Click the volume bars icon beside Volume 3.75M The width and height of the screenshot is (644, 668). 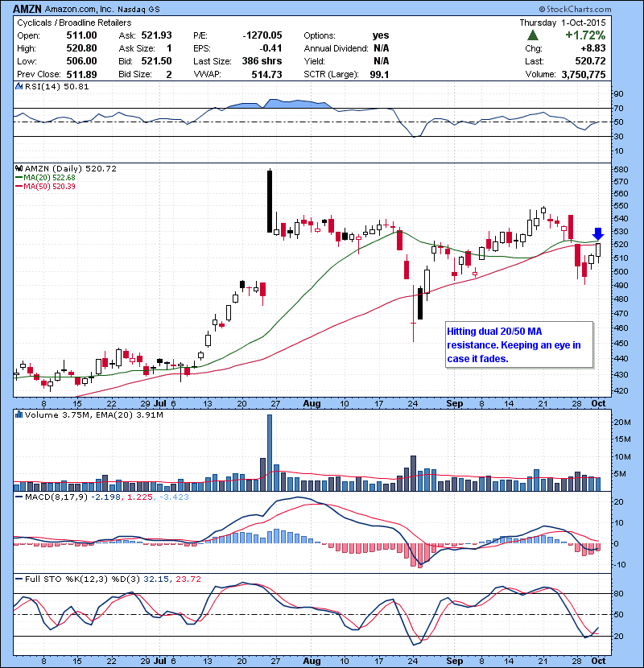[x=19, y=414]
